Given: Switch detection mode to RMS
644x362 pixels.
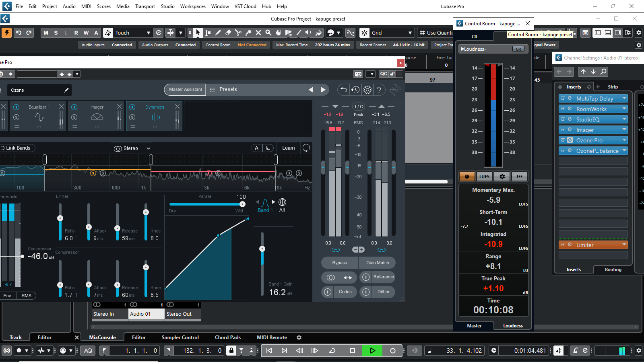Looking at the screenshot, I should (x=26, y=296).
